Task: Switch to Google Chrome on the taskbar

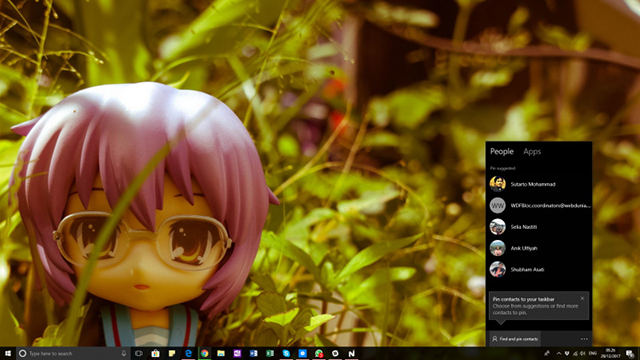Action: (x=204, y=353)
